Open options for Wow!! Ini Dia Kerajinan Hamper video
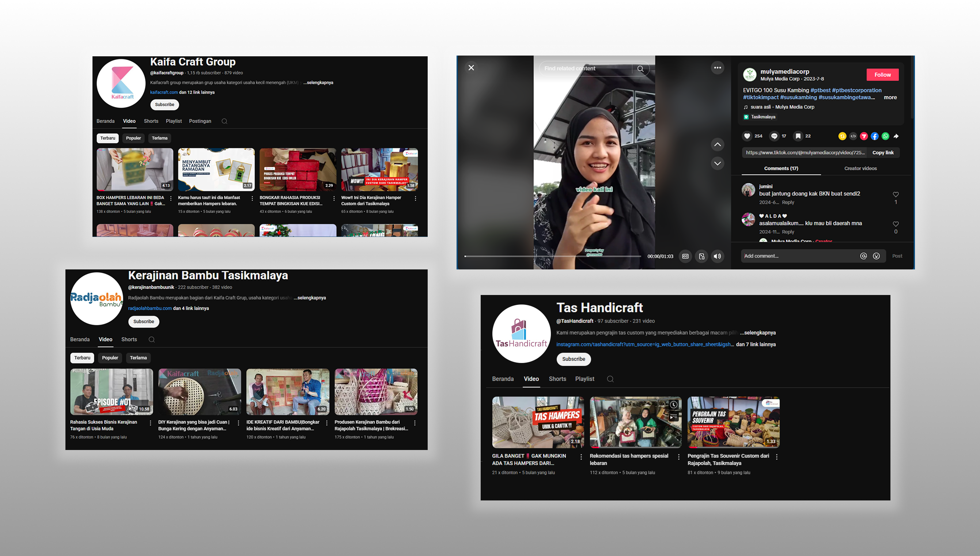Image resolution: width=980 pixels, height=556 pixels. coord(415,198)
